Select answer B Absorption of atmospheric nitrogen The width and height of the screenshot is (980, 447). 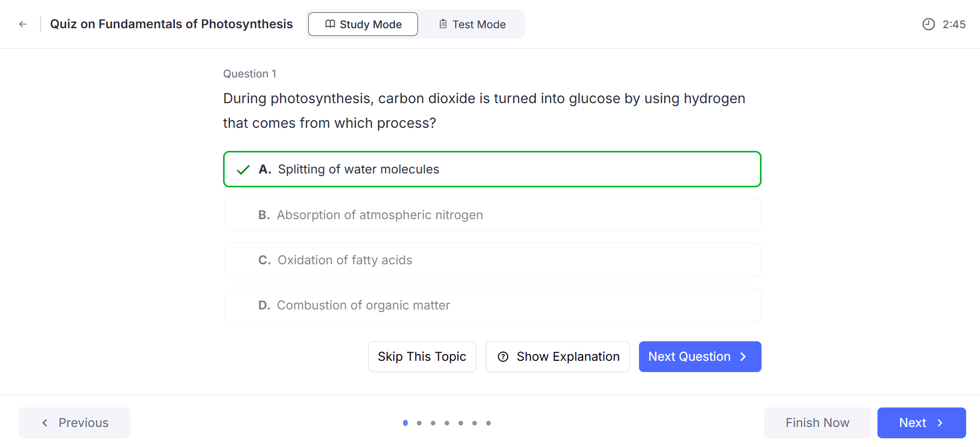[492, 215]
